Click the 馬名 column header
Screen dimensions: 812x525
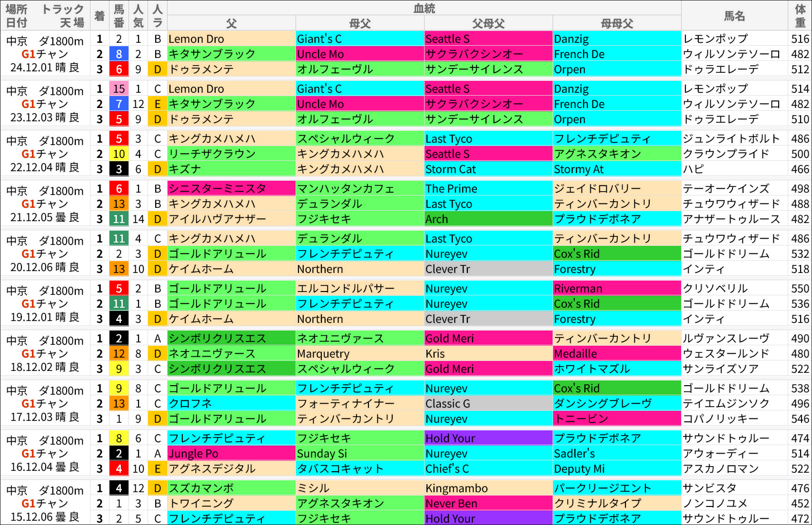click(x=734, y=16)
